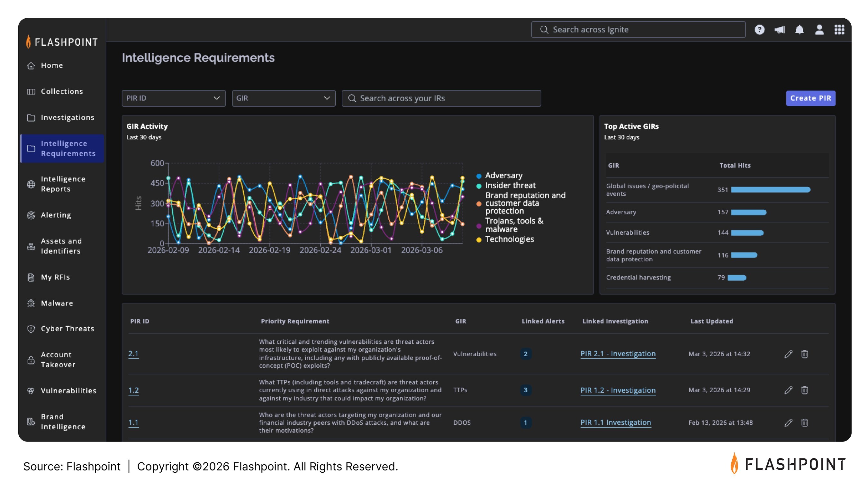Screen dimensions: 868x491
Task: Toggle the Insider threat legend entry
Action: pyautogui.click(x=510, y=186)
